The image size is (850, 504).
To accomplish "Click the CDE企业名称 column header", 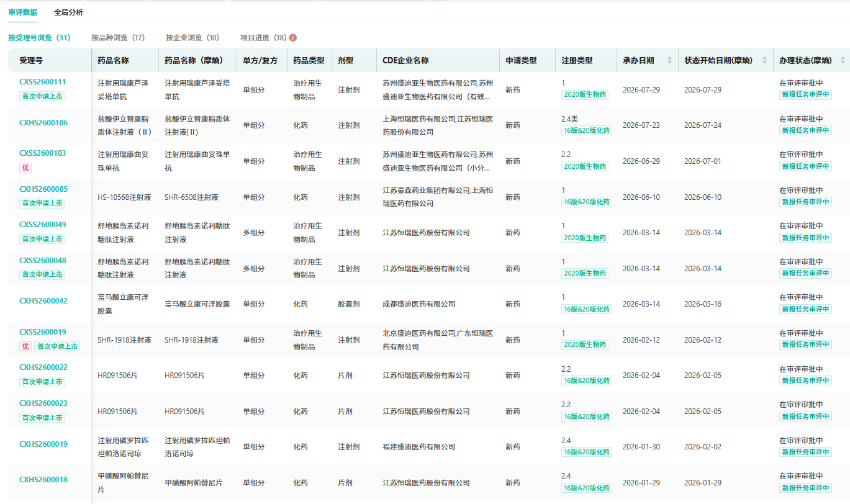I will (405, 61).
